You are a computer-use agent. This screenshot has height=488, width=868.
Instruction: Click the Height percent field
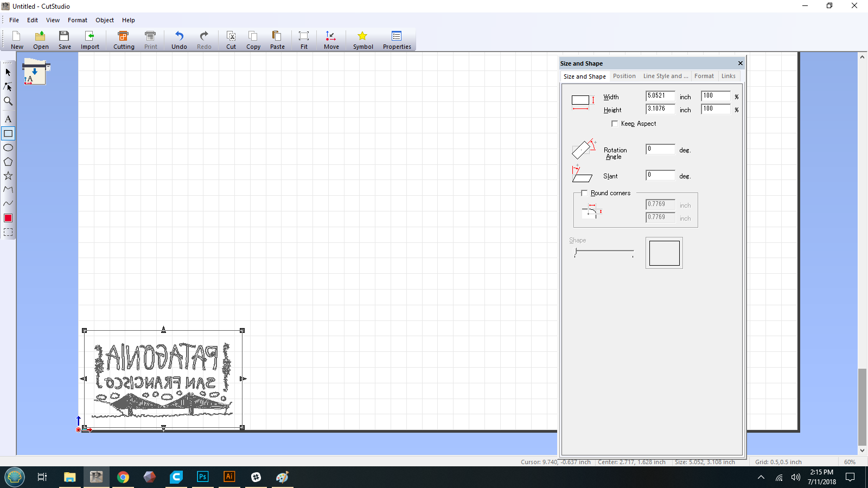(716, 109)
